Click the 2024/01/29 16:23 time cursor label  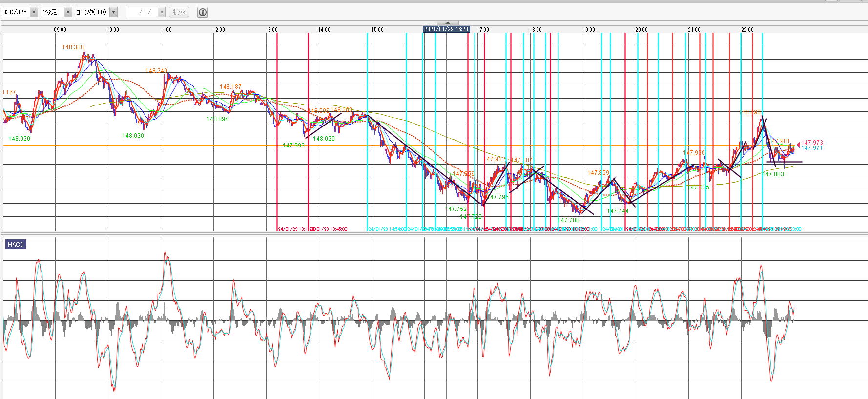[446, 30]
